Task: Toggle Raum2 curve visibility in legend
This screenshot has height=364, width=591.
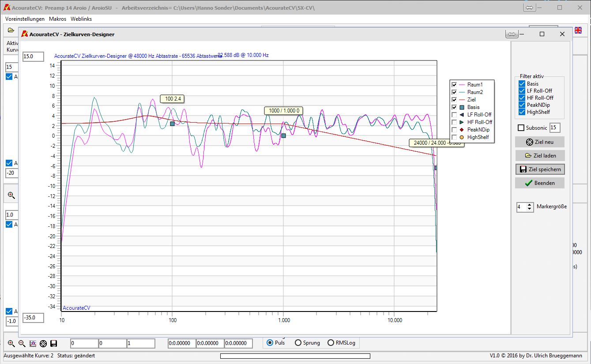Action: (x=454, y=92)
